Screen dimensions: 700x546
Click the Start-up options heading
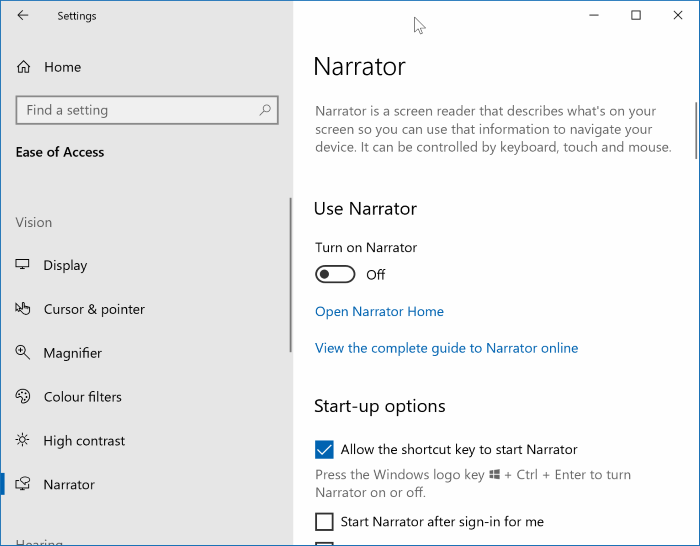point(379,406)
